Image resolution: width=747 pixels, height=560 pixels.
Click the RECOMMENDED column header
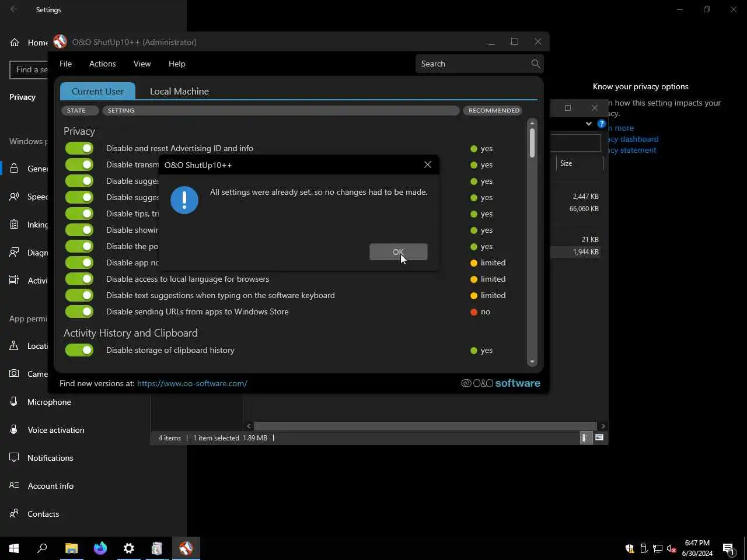point(493,110)
